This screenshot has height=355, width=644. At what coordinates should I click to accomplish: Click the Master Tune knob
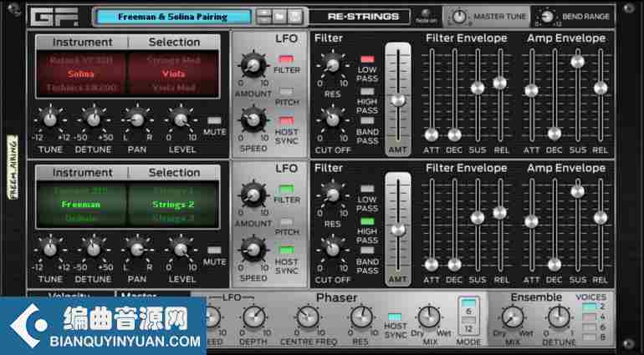[459, 17]
